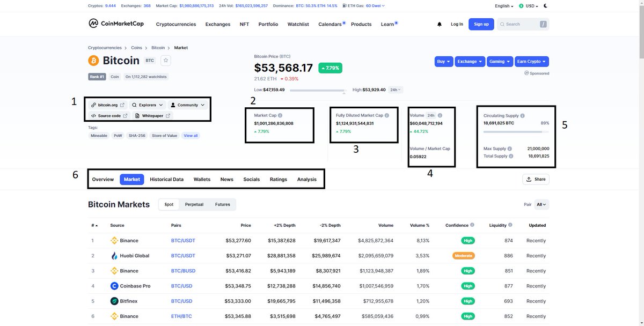Screen dimensions: 644x326
Task: Open the notifications bell icon
Action: coord(440,24)
